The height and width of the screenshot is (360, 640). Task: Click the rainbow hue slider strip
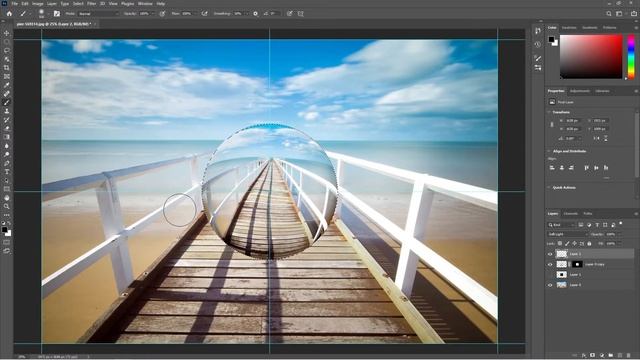[631, 57]
